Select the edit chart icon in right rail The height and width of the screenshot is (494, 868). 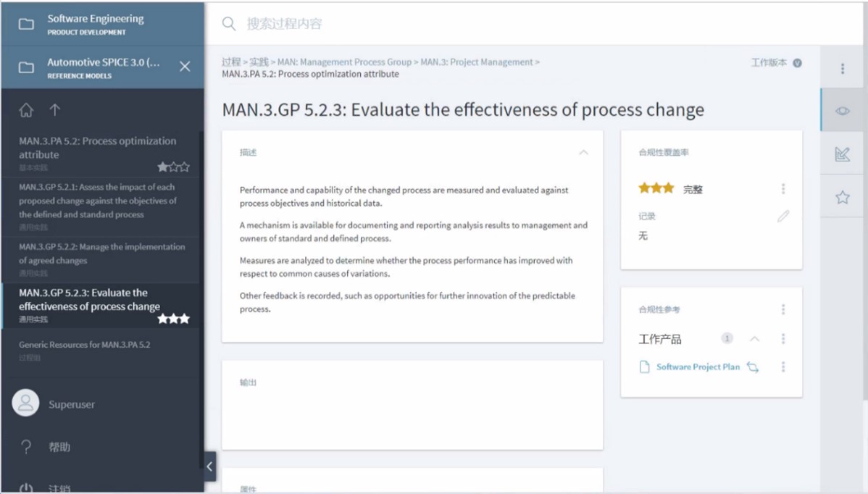pos(843,154)
